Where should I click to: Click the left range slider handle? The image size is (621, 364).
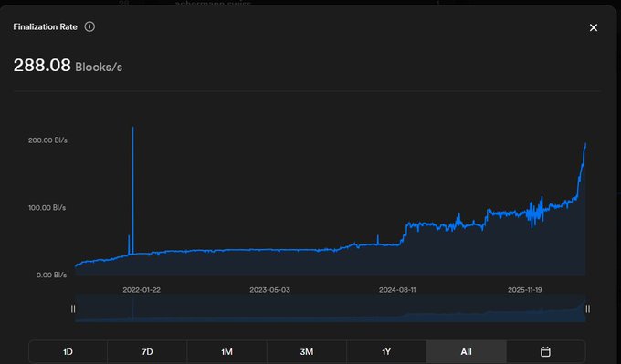point(73,308)
